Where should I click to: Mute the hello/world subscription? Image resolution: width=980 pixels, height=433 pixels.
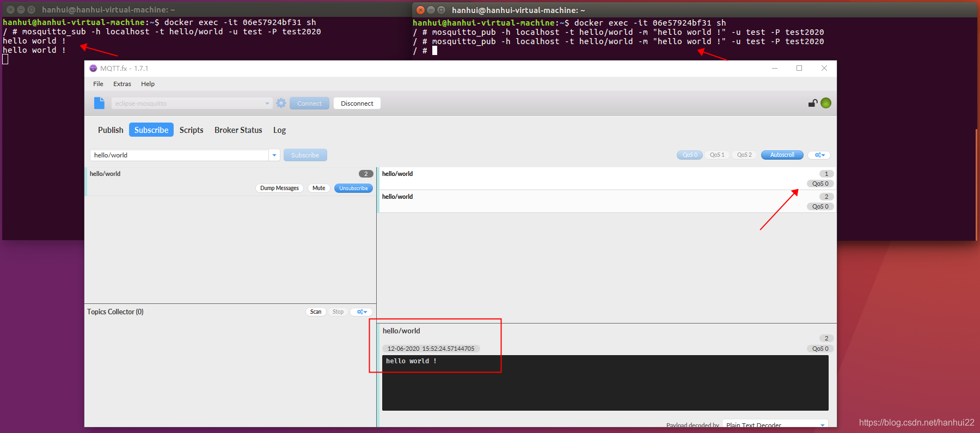pos(319,188)
